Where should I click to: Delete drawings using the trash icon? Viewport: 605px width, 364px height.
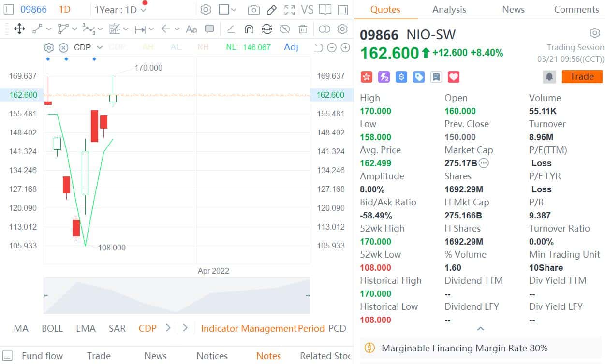[302, 29]
